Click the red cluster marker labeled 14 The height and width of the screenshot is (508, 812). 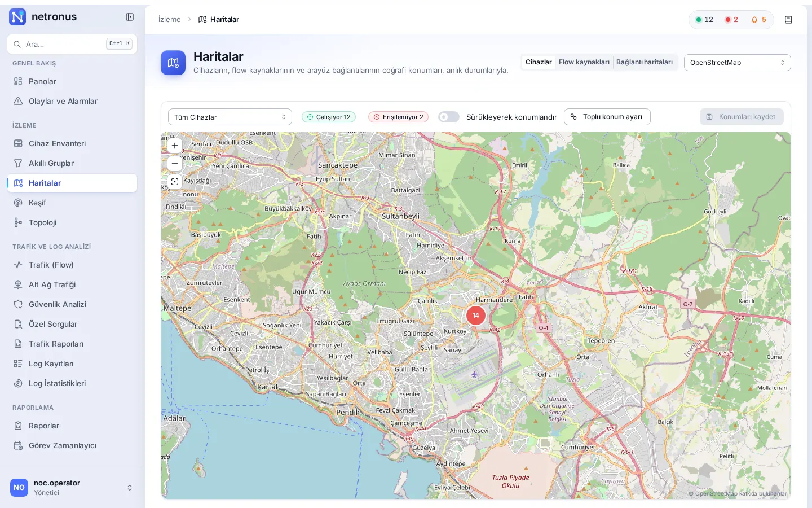[x=476, y=316]
